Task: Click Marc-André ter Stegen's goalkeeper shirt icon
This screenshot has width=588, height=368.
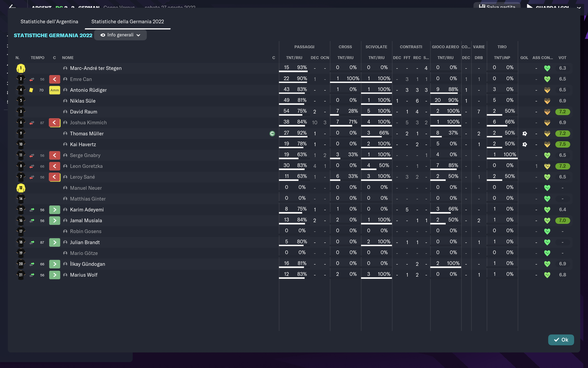Action: click(x=20, y=69)
